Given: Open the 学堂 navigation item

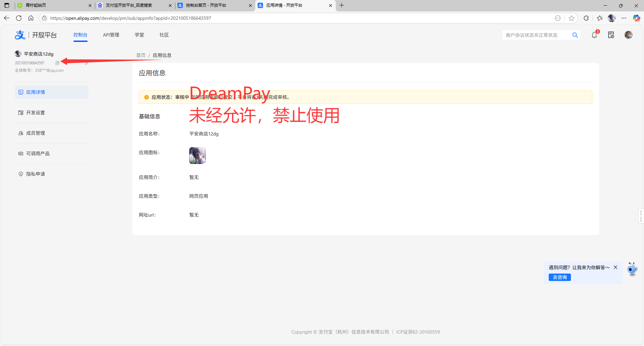Looking at the screenshot, I should 139,35.
